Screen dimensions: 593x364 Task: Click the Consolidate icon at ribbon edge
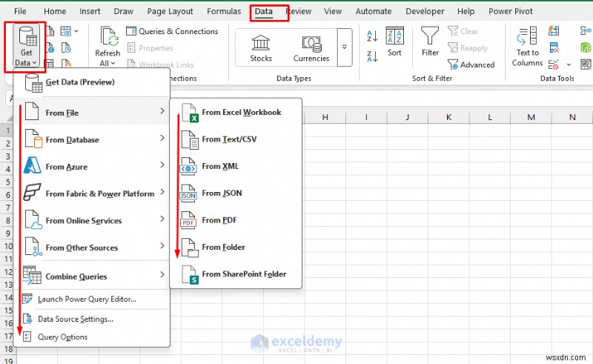coord(586,31)
